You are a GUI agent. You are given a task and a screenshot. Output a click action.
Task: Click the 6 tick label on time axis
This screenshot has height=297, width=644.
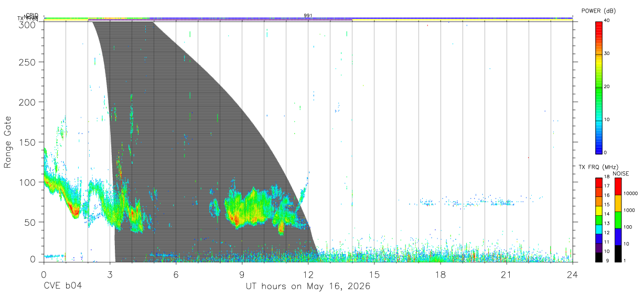[x=176, y=274]
